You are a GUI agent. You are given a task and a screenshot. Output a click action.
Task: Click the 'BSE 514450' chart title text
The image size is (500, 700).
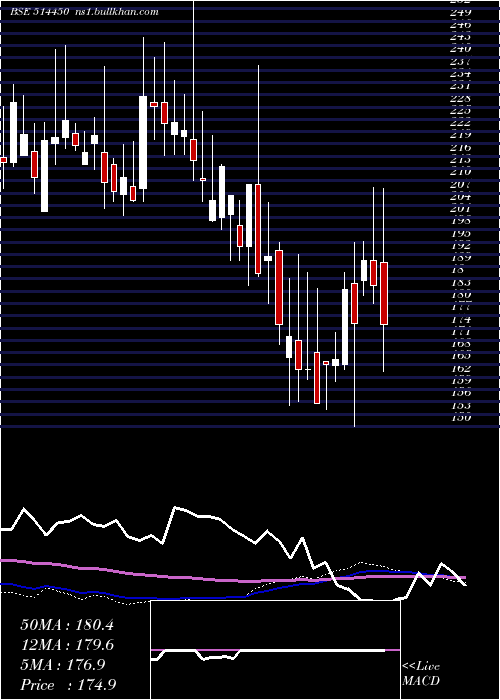pos(40,12)
